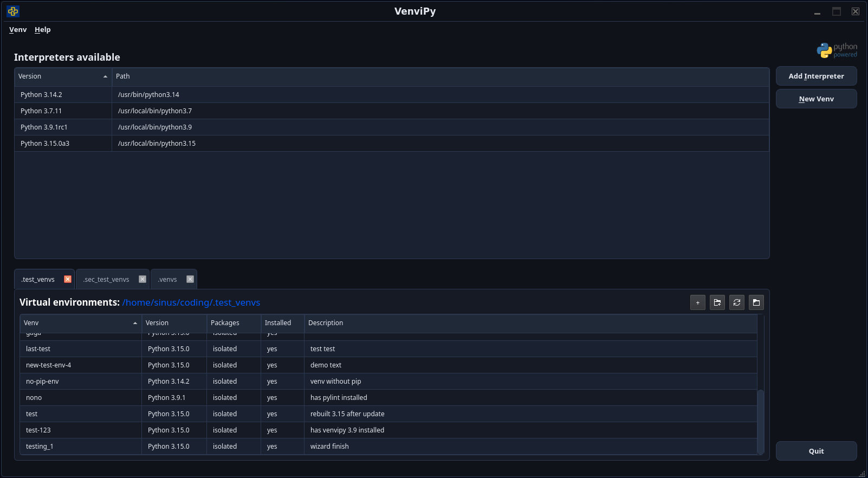Open the Help menu
Screen dimensions: 868x478
(43, 30)
